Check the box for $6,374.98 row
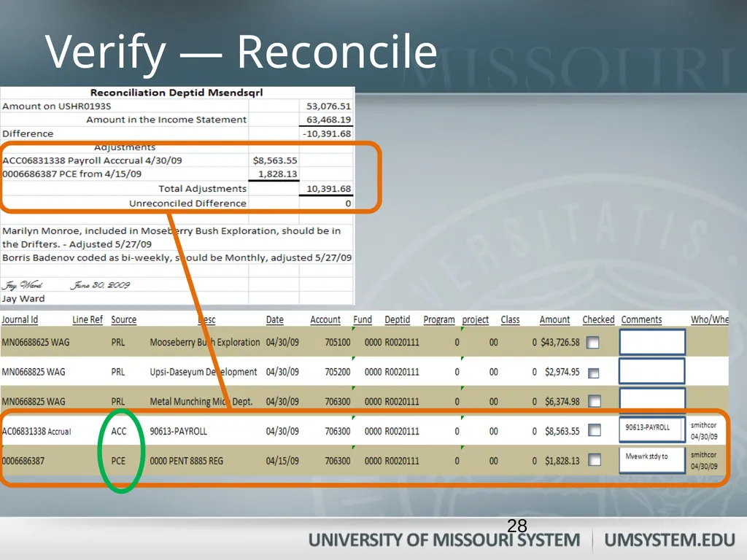This screenshot has width=747, height=560. pyautogui.click(x=594, y=402)
